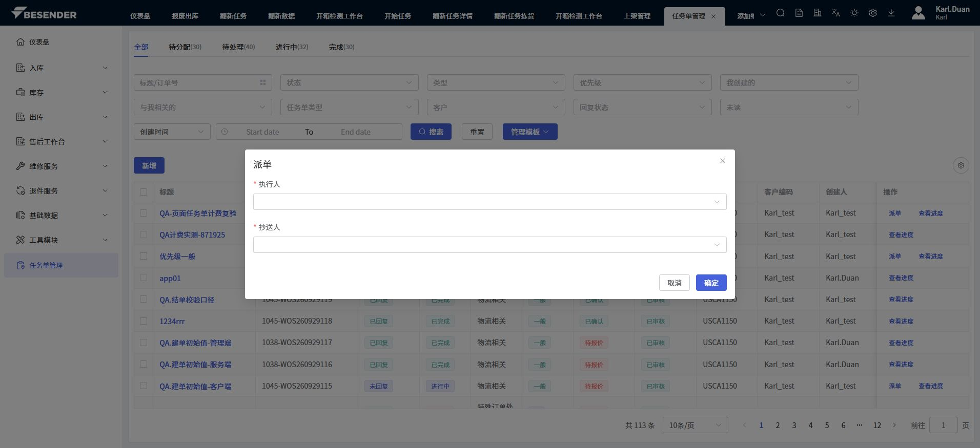The width and height of the screenshot is (980, 448).
Task: Click the language translation icon
Action: (836, 13)
